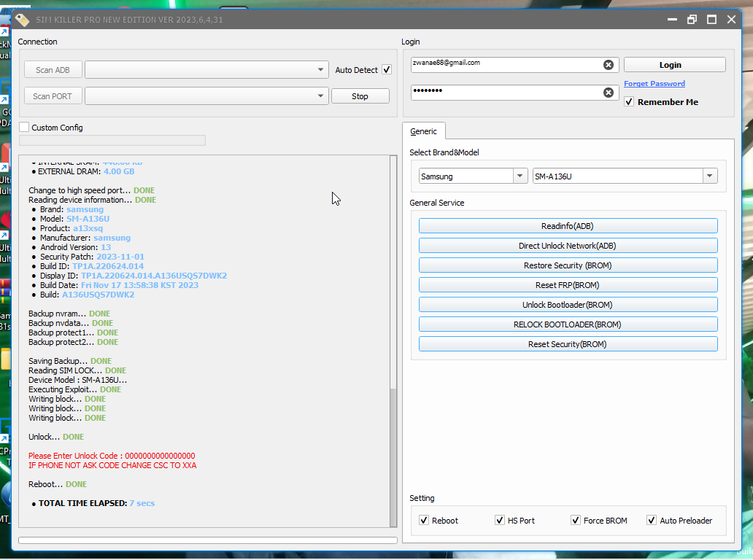
Task: Open the Scan ADB device dropdown
Action: 321,70
